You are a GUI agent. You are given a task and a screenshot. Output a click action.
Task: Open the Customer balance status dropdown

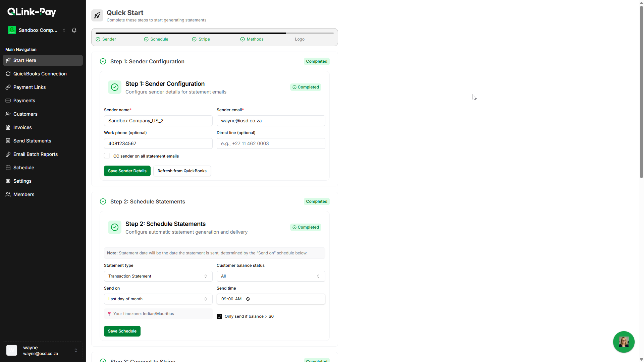pyautogui.click(x=271, y=276)
